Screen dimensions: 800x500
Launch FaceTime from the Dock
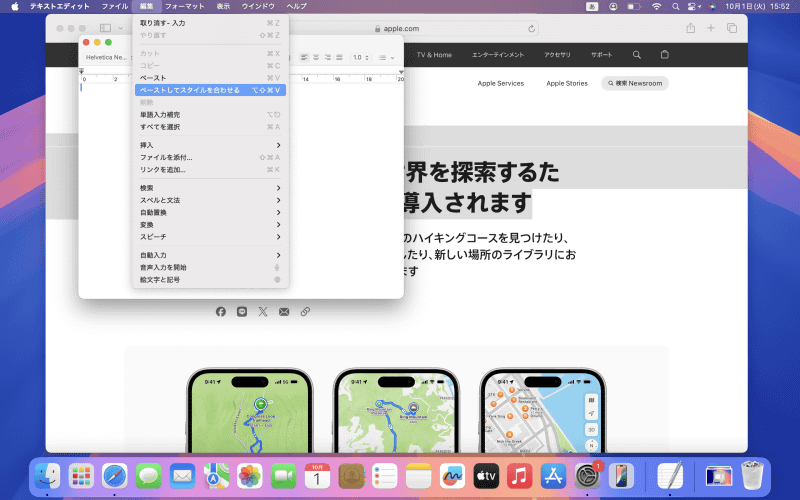(x=283, y=476)
